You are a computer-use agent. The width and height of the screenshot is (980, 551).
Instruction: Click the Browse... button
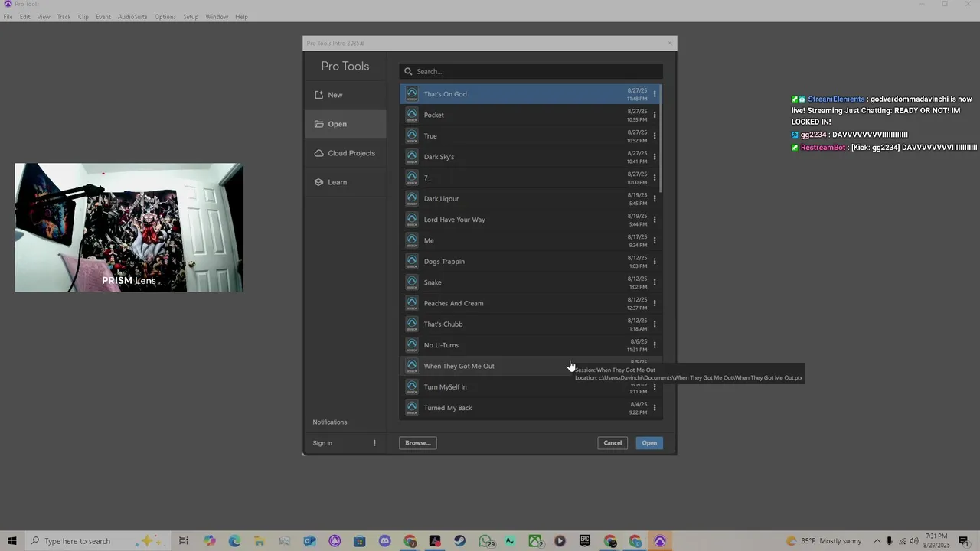(418, 443)
